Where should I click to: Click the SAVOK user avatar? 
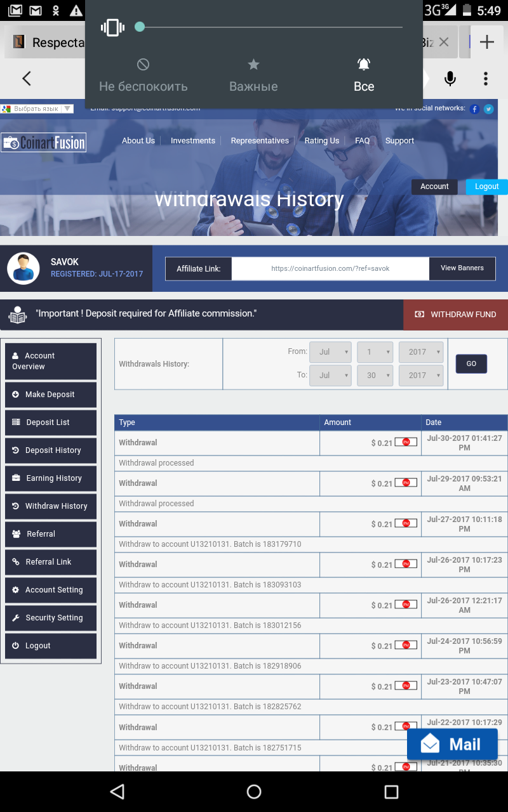[x=23, y=268]
